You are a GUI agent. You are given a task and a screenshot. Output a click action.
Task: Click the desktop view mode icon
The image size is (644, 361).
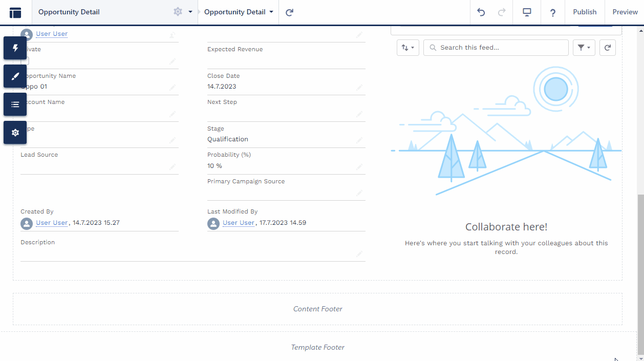click(x=526, y=12)
